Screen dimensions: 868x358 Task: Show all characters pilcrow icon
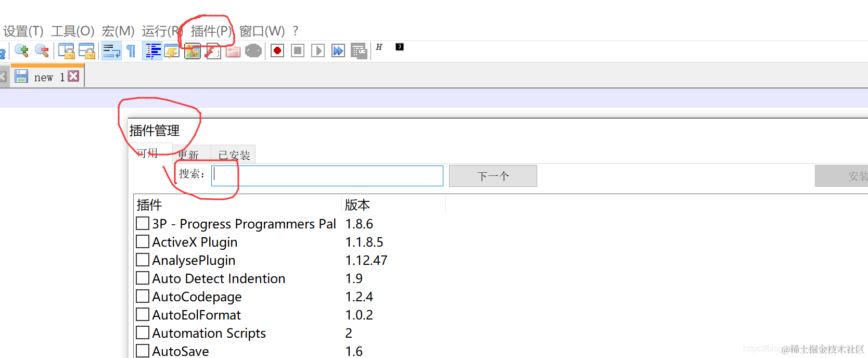(x=131, y=51)
